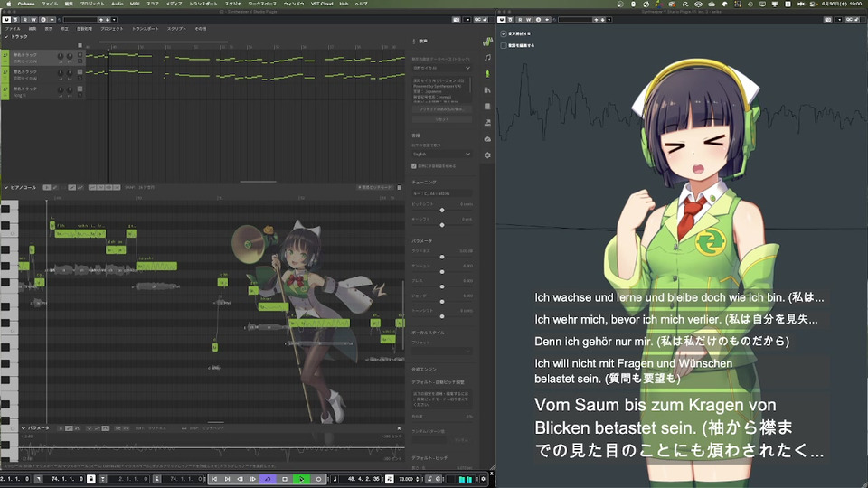Image resolution: width=868 pixels, height=488 pixels.
Task: Collapse the ピアノロール section
Action: click(6, 188)
